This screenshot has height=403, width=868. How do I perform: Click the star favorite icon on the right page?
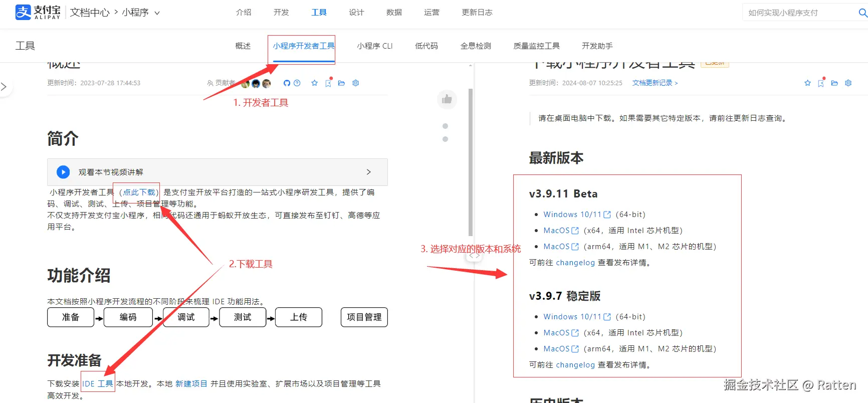(807, 83)
